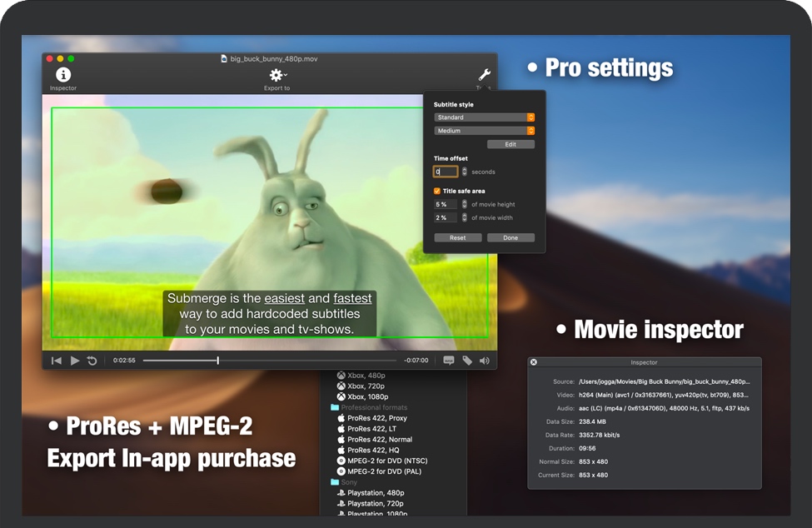Click the Export to gear icon
The image size is (812, 528).
point(276,75)
